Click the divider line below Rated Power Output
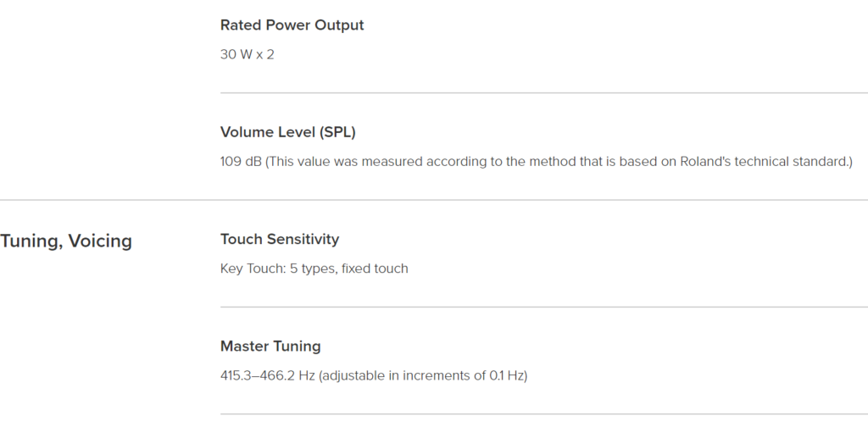 tap(544, 93)
